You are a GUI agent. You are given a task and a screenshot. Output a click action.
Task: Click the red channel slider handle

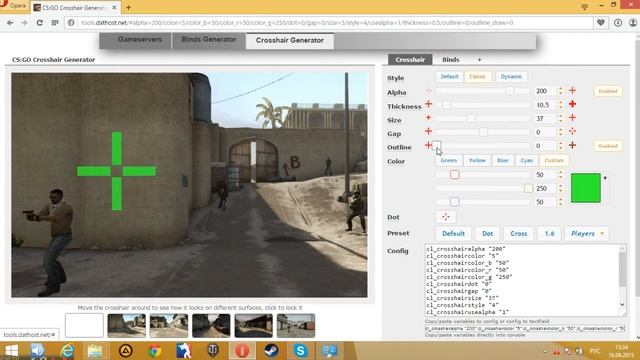coord(455,175)
